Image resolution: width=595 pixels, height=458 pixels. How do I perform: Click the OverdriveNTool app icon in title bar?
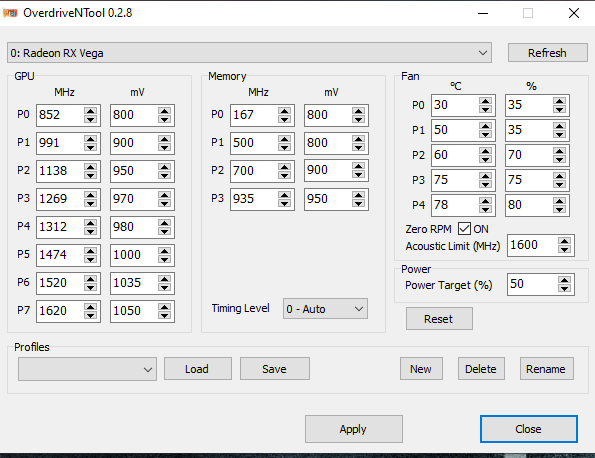click(10, 13)
